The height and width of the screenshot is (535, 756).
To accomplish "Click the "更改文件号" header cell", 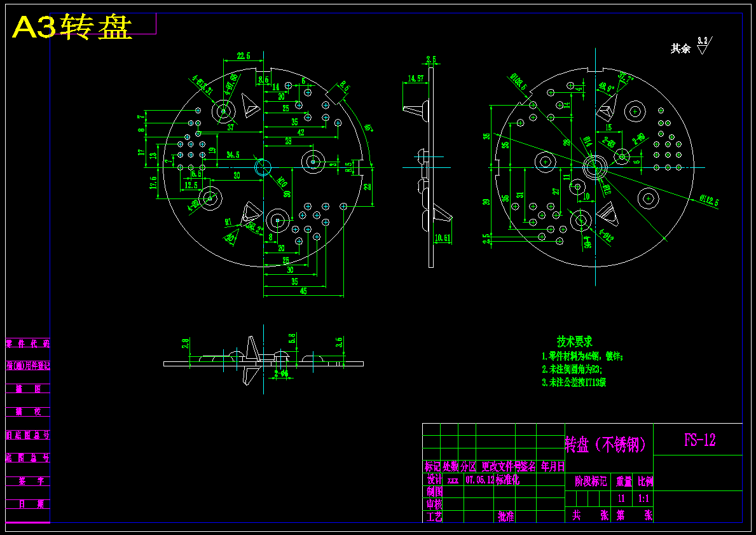I will click(x=500, y=466).
